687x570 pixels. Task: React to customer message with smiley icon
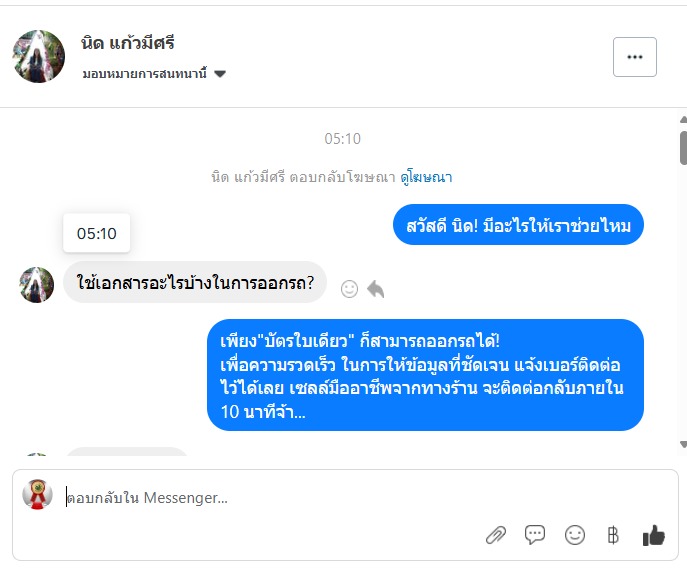(349, 288)
